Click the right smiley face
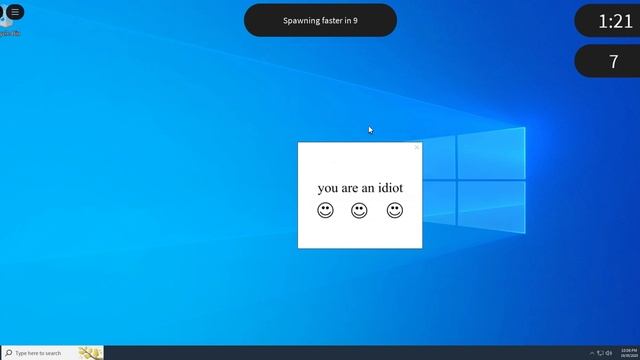Viewport: 640px width, 360px height. [x=395, y=210]
